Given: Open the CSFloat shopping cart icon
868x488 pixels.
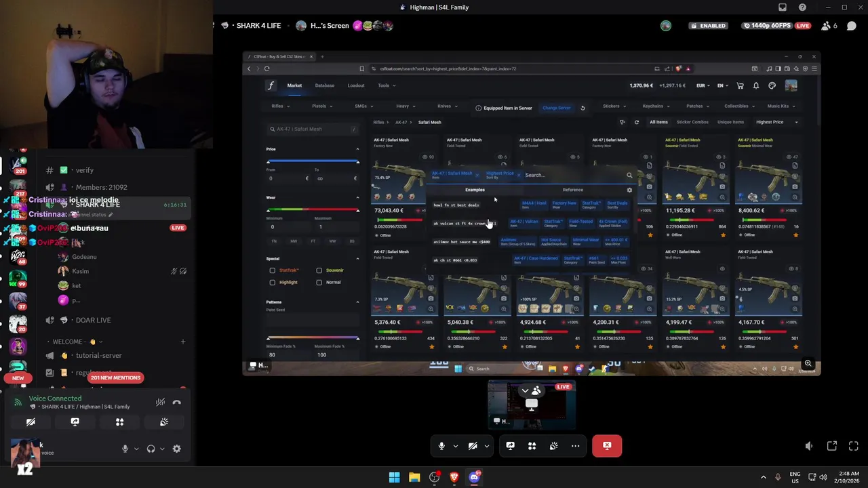Looking at the screenshot, I should click(740, 85).
